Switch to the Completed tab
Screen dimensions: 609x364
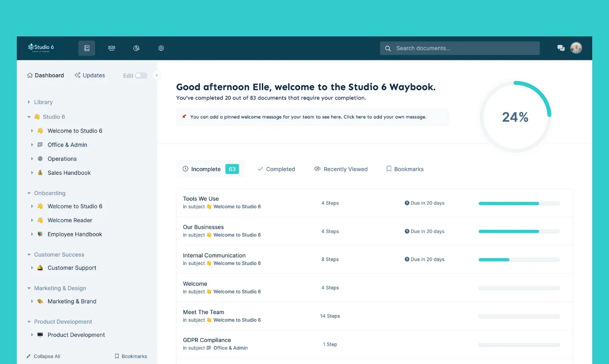276,169
